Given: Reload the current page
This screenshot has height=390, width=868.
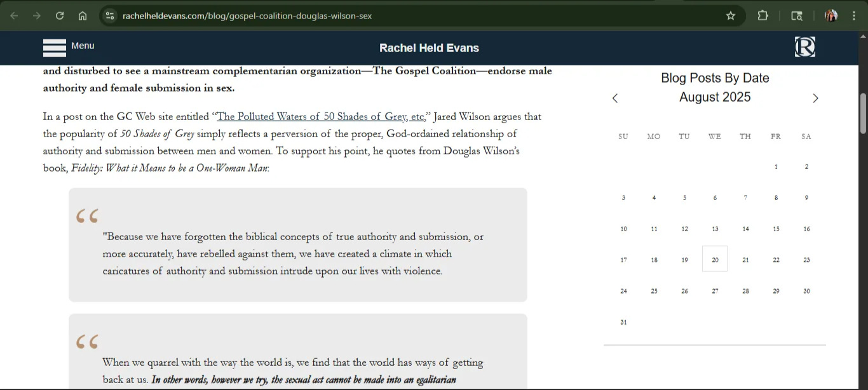Looking at the screenshot, I should coord(60,16).
